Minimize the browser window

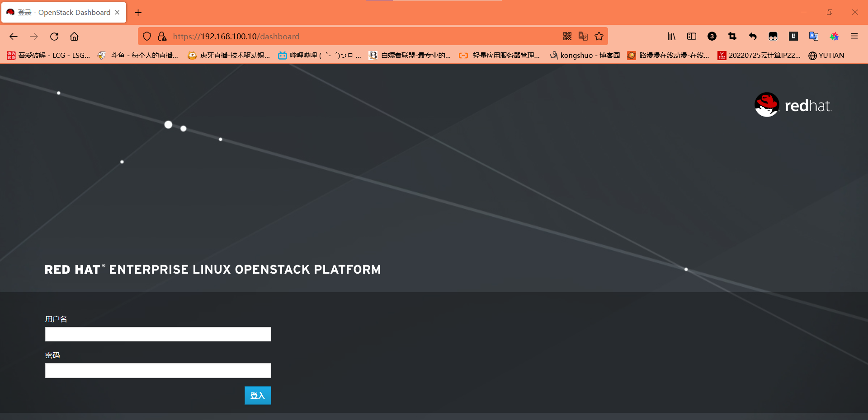tap(804, 12)
